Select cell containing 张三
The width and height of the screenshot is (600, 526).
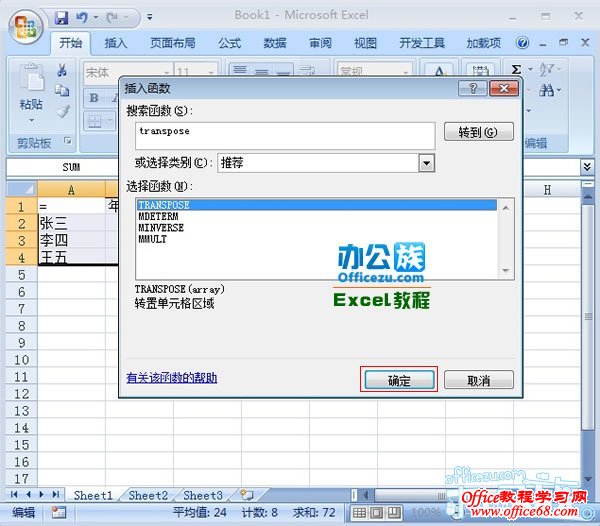(x=72, y=223)
